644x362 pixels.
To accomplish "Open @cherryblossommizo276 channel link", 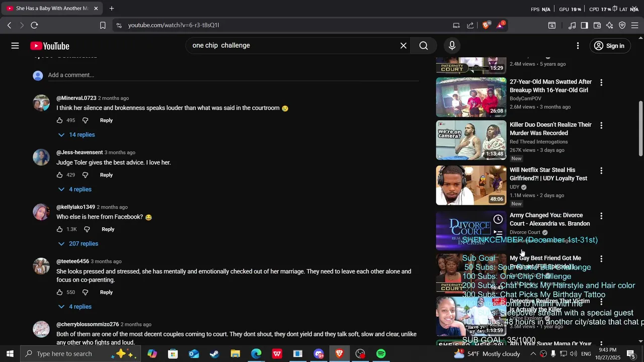I will 88,324.
